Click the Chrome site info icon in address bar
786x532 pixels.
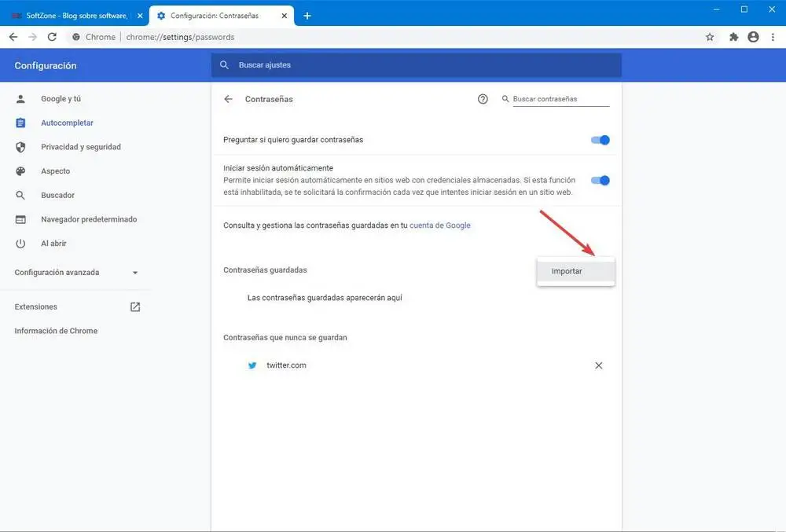tap(76, 37)
